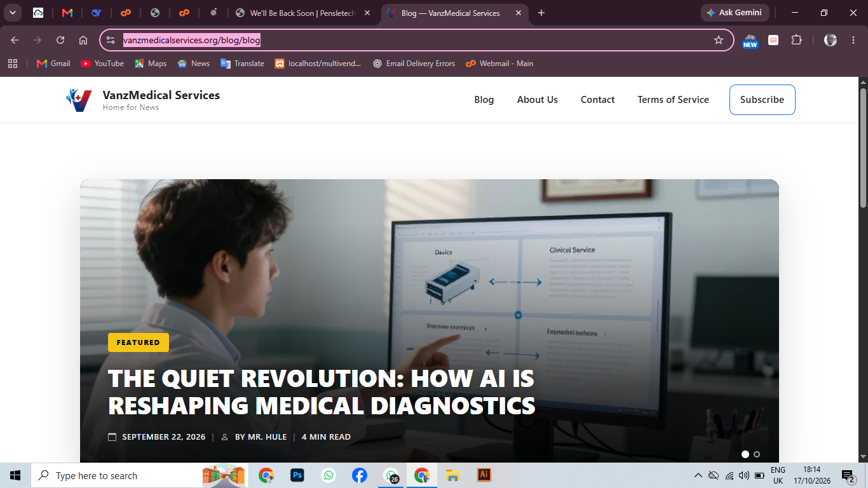Click the volume icon in system tray
Screen dimensions: 868x488
click(x=744, y=475)
